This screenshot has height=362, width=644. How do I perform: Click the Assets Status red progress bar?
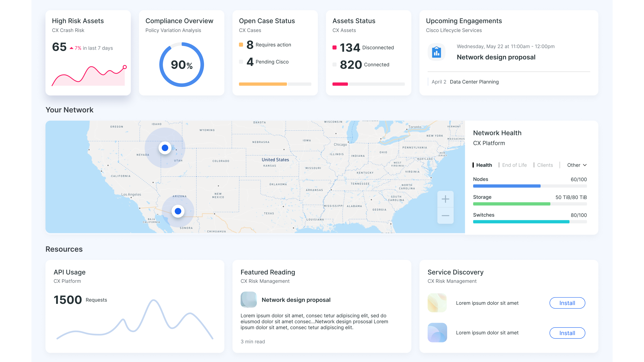340,84
